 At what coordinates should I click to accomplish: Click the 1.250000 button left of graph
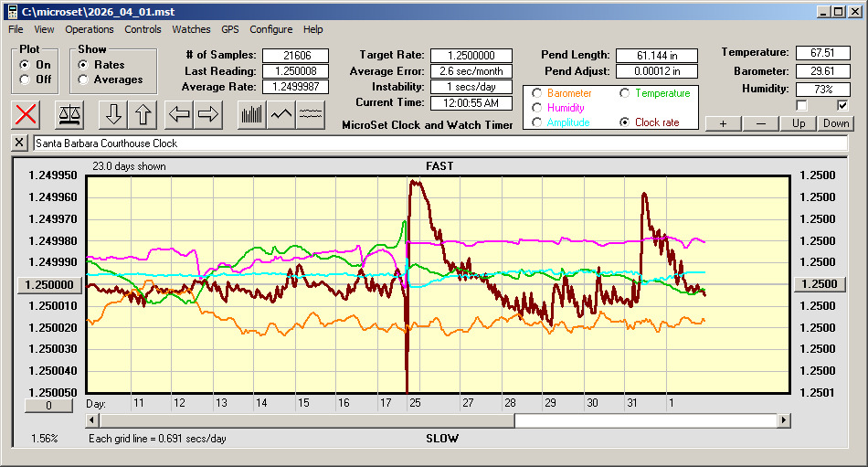(51, 284)
